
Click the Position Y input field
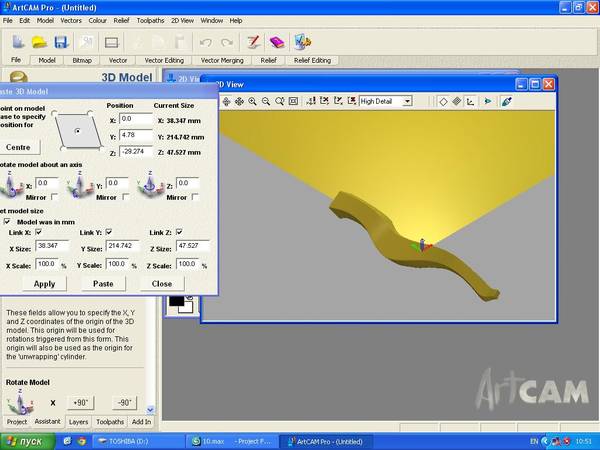point(135,135)
